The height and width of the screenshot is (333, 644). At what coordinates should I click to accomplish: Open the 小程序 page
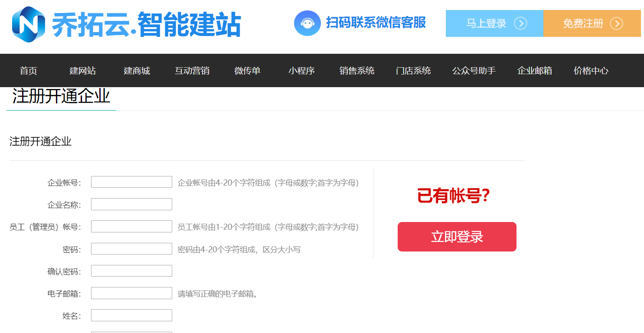point(301,70)
